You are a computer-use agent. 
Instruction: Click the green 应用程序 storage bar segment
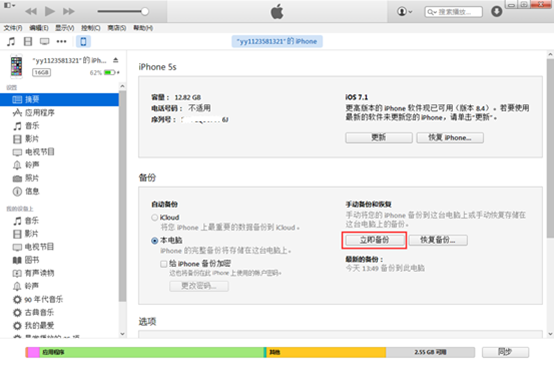[x=152, y=352]
